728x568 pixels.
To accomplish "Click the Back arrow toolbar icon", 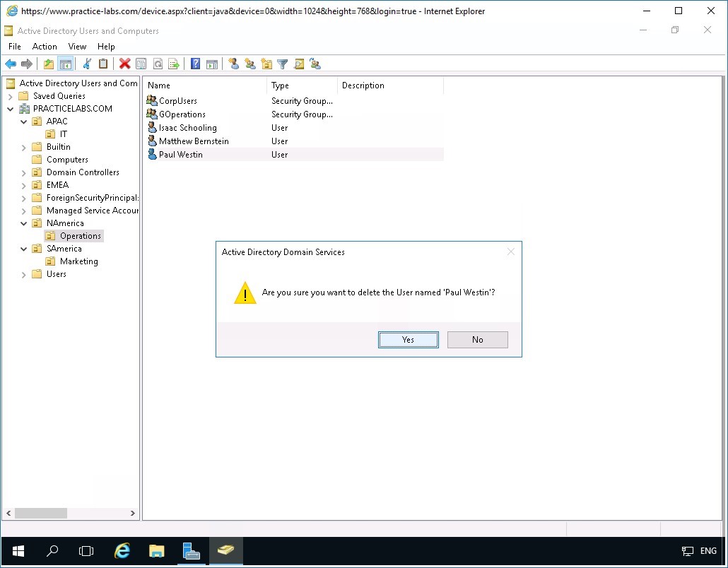I will point(11,64).
